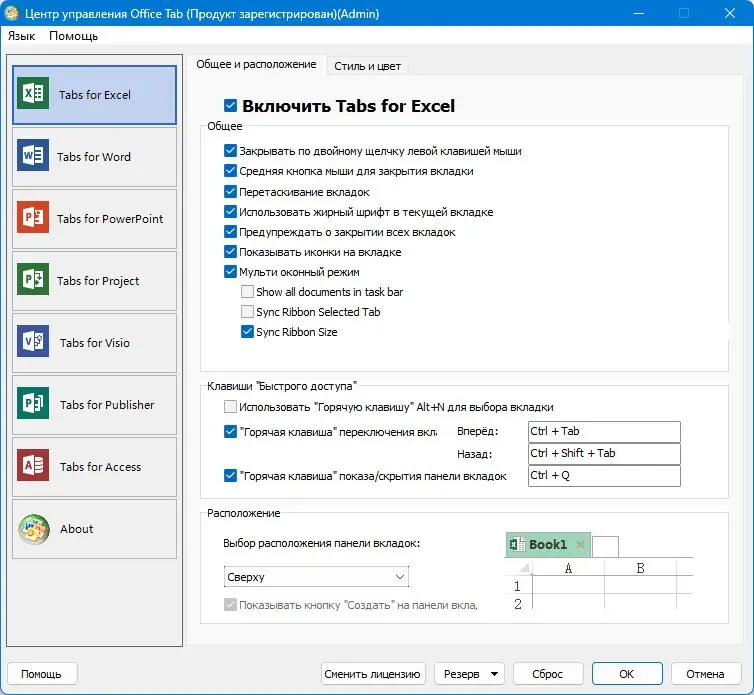Uncheck 'Закрывать по двойному щелчку левой клавишей мыши'
Image resolution: width=754 pixels, height=695 pixels.
point(230,151)
